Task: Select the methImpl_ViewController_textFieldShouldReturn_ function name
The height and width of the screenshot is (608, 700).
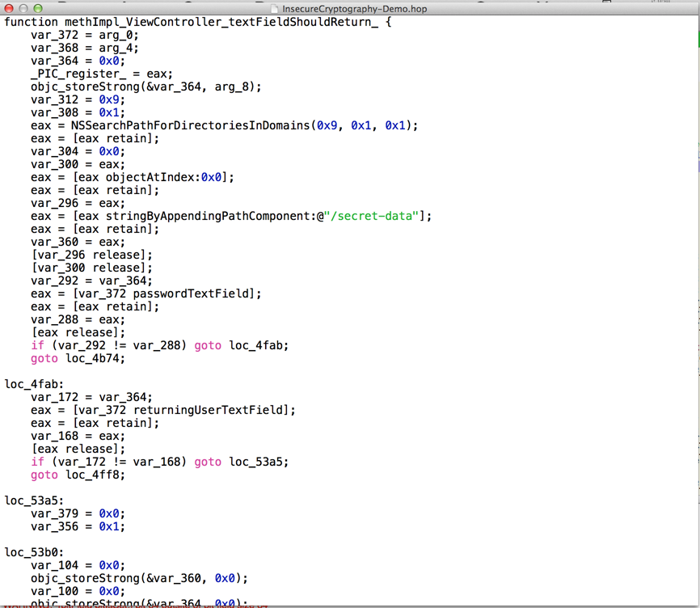Action: point(217,22)
